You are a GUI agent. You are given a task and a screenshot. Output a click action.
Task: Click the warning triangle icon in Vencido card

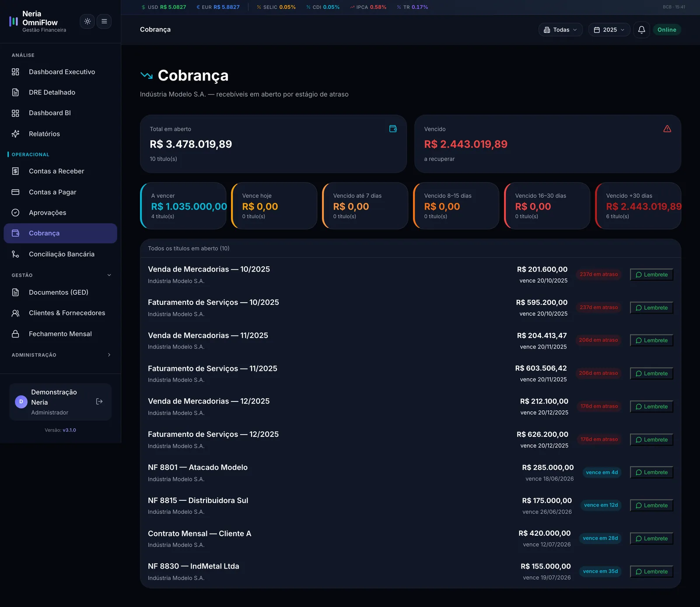pyautogui.click(x=667, y=129)
